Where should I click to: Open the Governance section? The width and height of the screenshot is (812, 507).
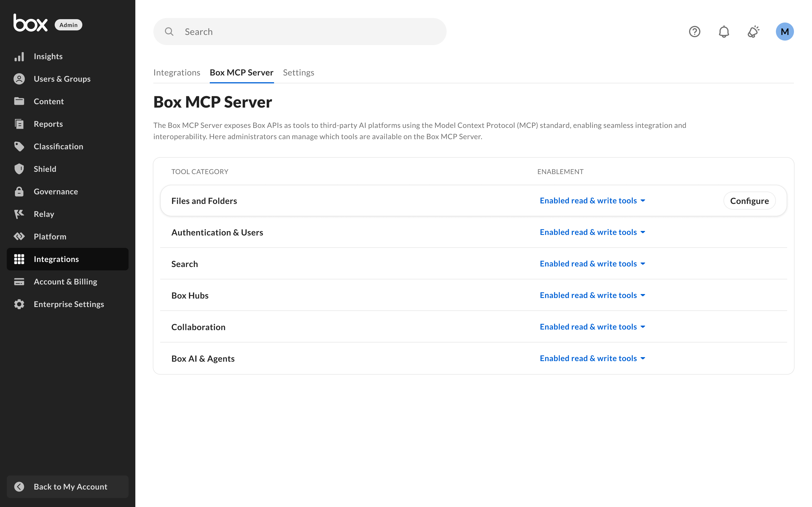pyautogui.click(x=55, y=191)
